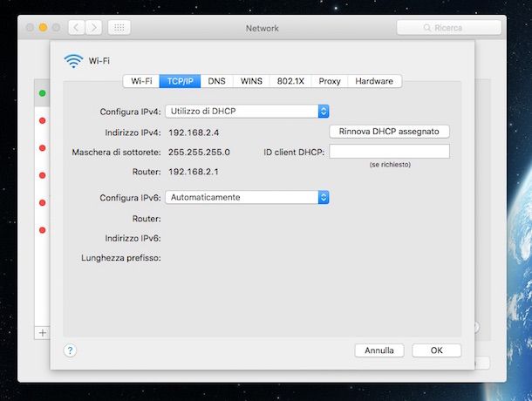Click the Annulla button
Viewport: 532px width, 401px height.
point(379,350)
